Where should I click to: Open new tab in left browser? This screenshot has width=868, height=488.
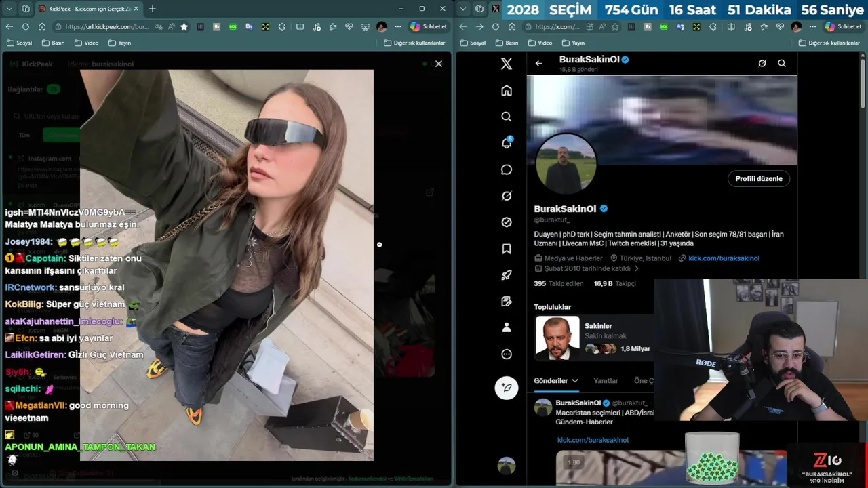pos(152,9)
